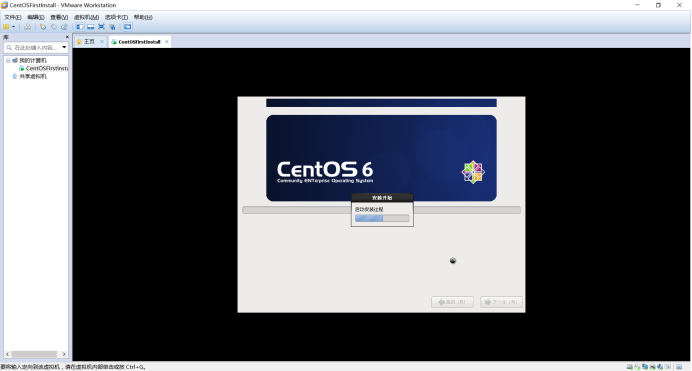The width and height of the screenshot is (692, 371).
Task: Click the message log icon in status bar
Action: (x=679, y=367)
